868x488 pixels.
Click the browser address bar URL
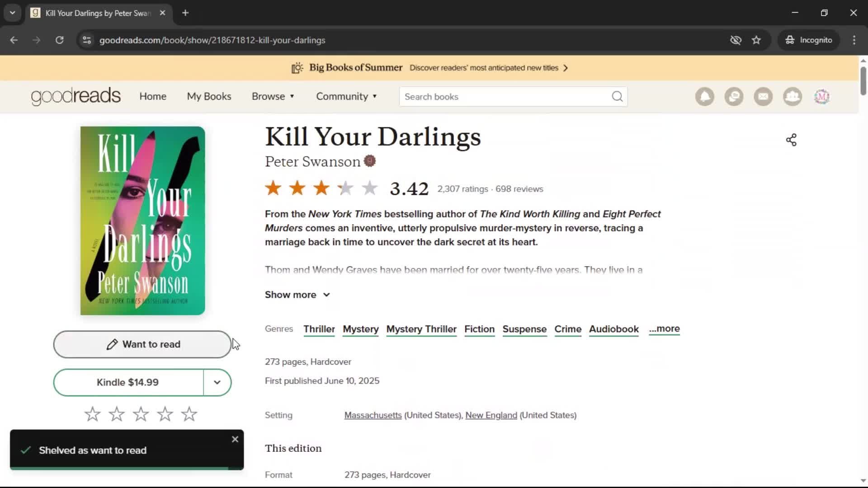(x=212, y=40)
